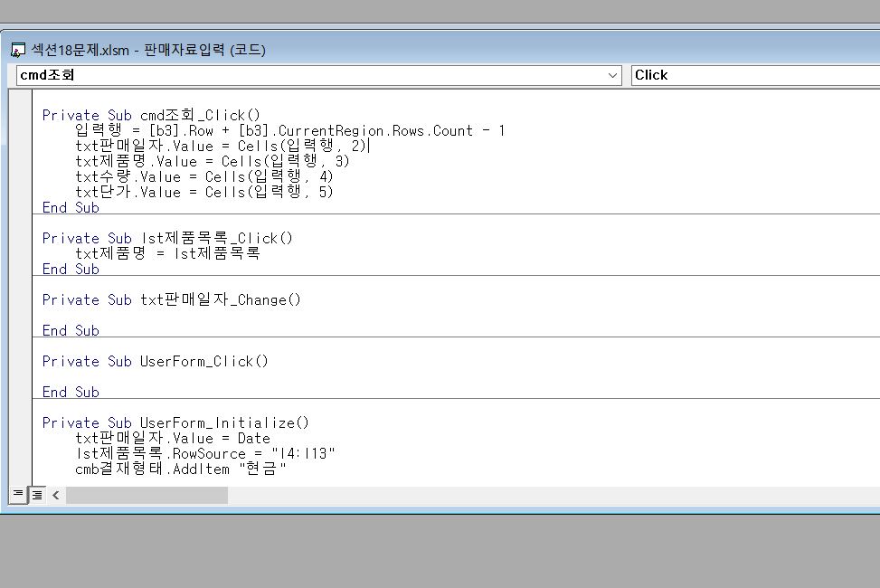880x588 pixels.
Task: Enable Full Module View
Action: point(37,495)
